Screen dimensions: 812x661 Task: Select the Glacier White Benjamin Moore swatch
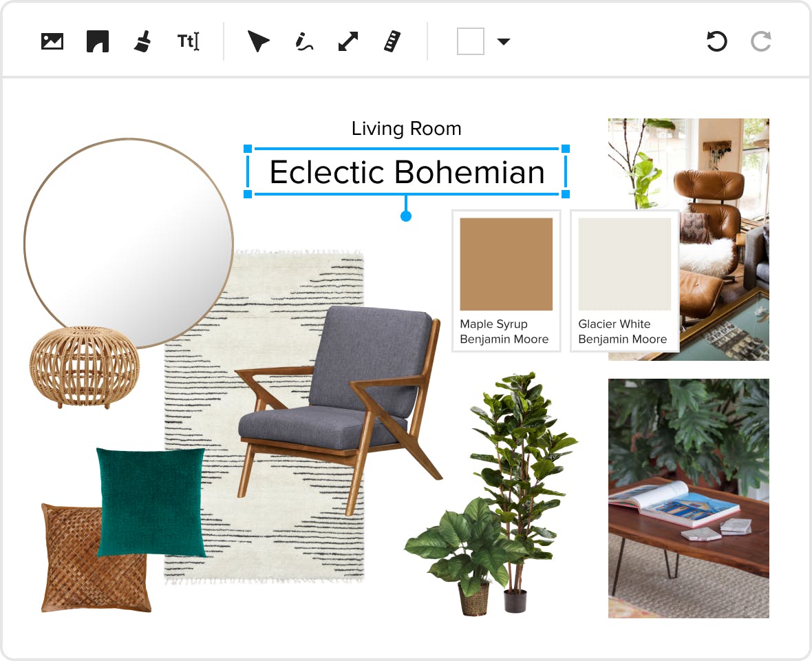624,264
